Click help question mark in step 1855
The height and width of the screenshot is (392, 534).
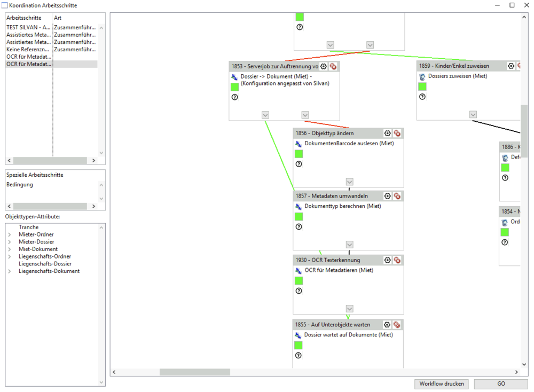coord(298,355)
